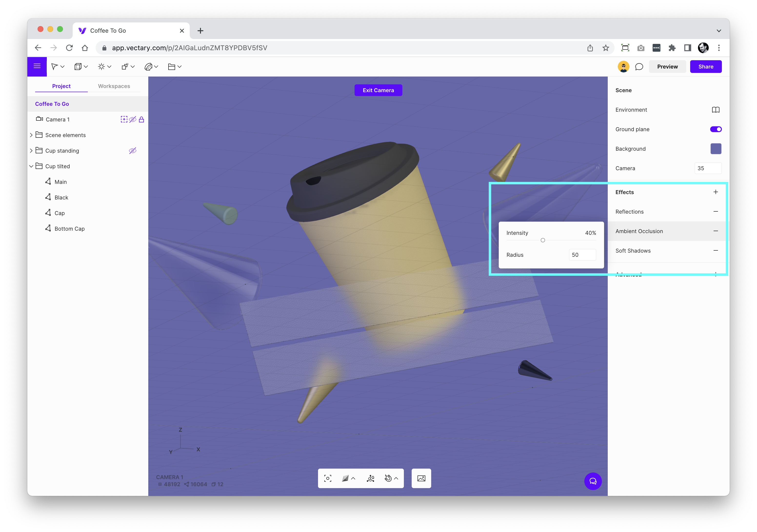Toggle the Ground plane switch

point(716,129)
